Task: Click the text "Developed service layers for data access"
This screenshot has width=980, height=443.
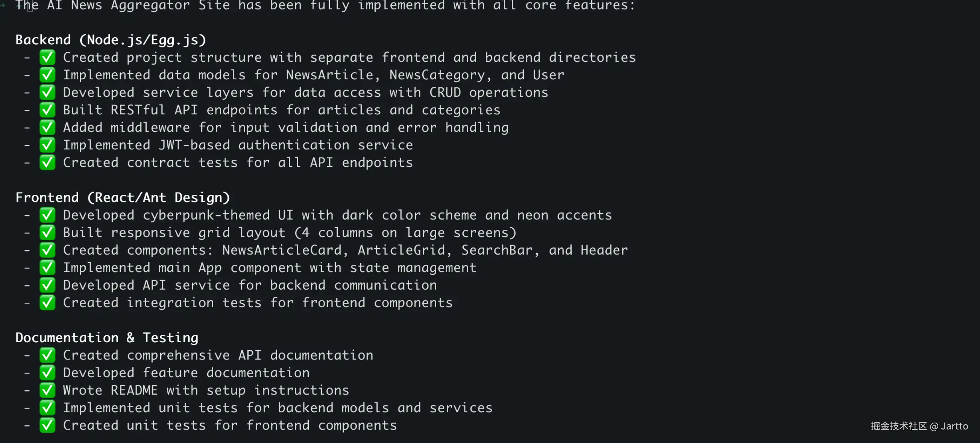Action: point(305,93)
